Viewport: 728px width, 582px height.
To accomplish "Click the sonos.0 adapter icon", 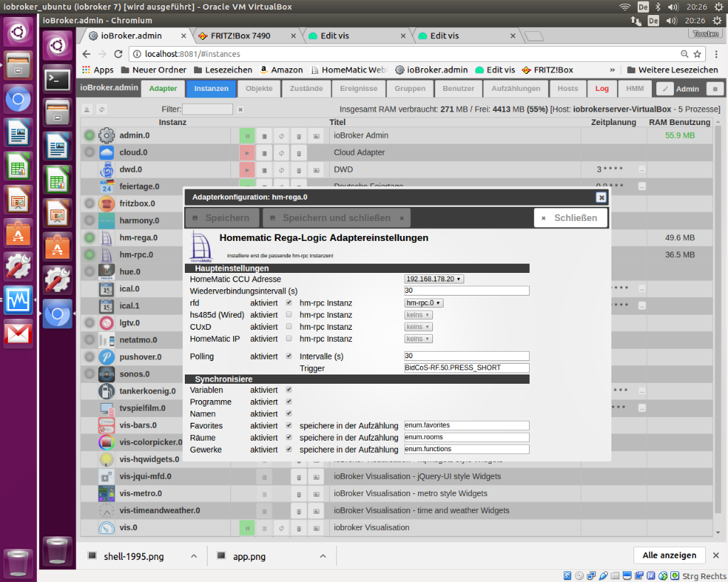I will point(107,374).
